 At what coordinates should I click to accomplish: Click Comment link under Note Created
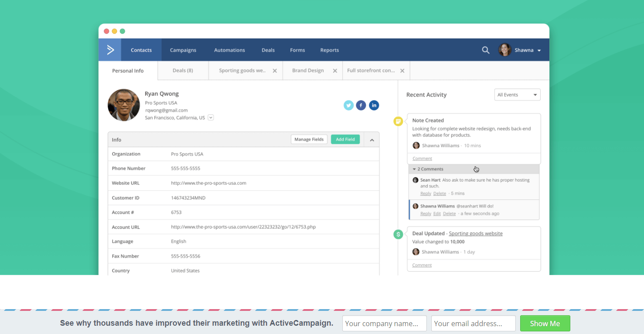coord(422,158)
